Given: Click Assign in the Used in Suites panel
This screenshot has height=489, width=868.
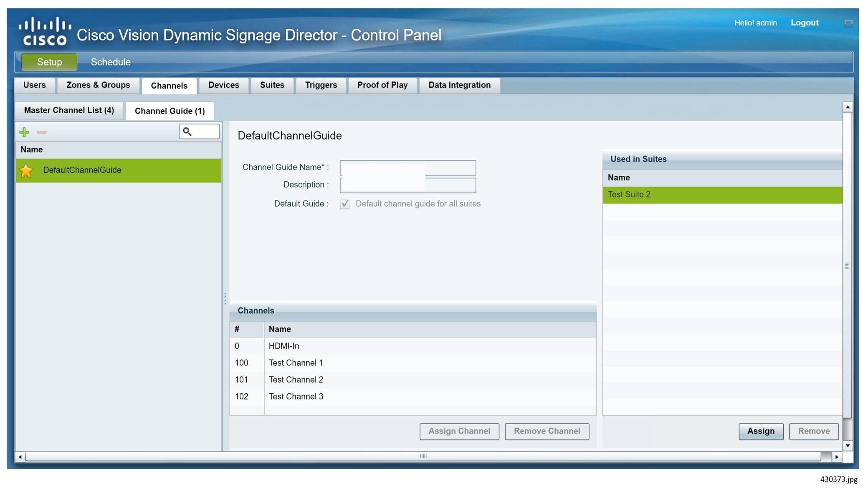Looking at the screenshot, I should click(x=761, y=431).
